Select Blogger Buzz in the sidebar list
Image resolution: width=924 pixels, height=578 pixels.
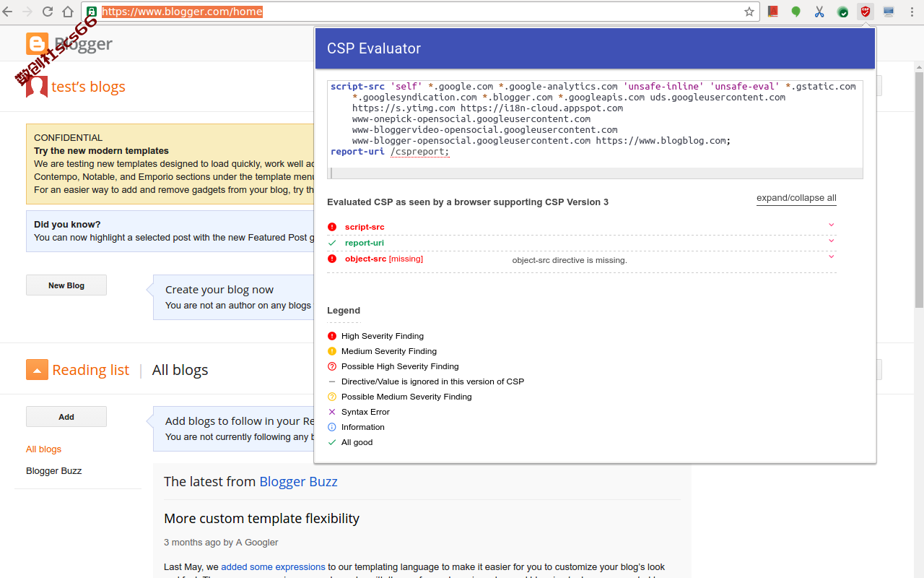click(54, 470)
